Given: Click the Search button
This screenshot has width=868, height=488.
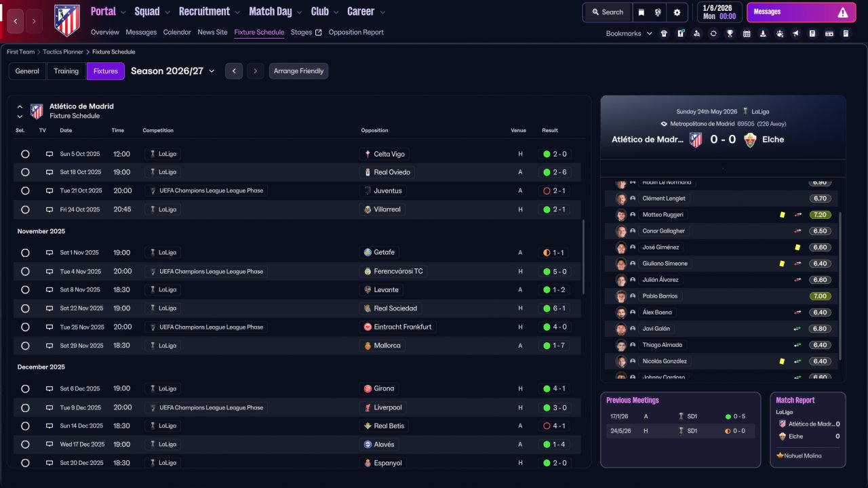Looking at the screenshot, I should pos(607,12).
